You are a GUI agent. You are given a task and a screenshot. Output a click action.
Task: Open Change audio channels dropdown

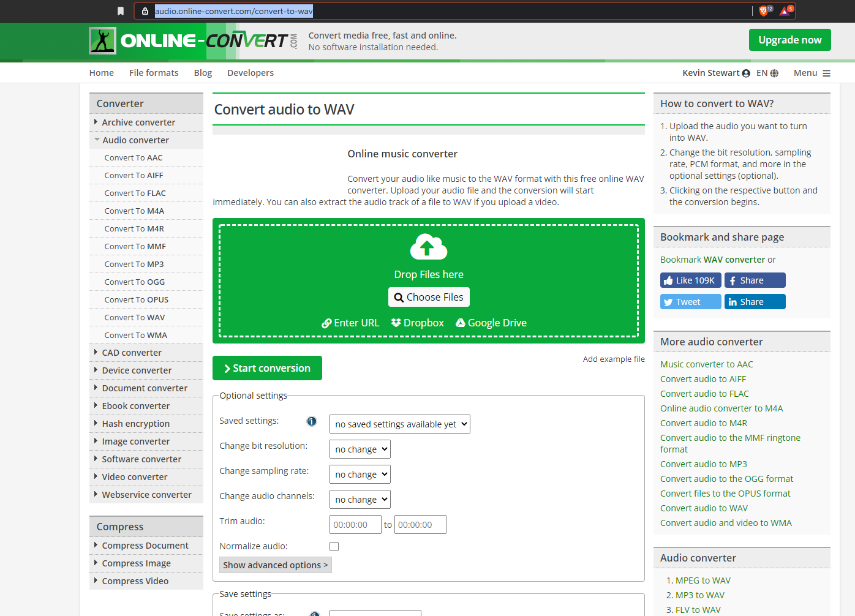point(360,500)
